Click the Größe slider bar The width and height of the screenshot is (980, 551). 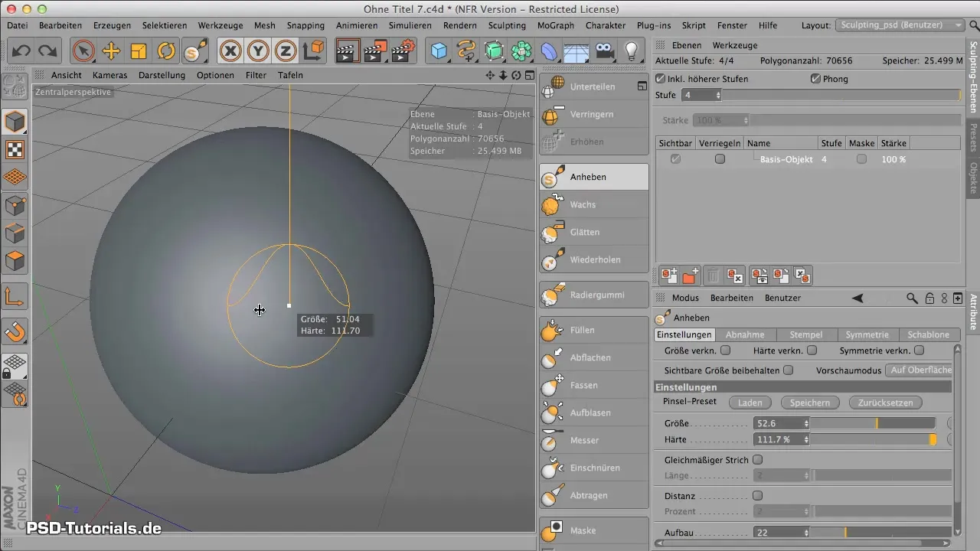pos(873,422)
